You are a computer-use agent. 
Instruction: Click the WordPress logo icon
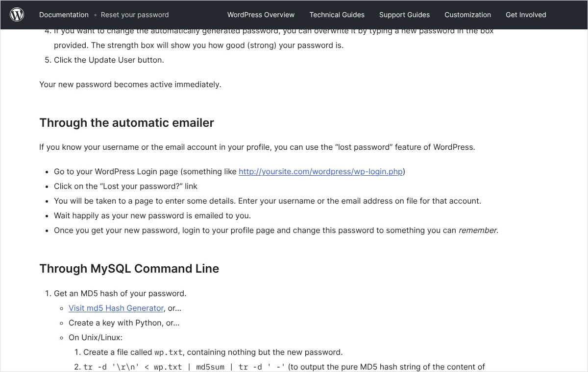17,15
